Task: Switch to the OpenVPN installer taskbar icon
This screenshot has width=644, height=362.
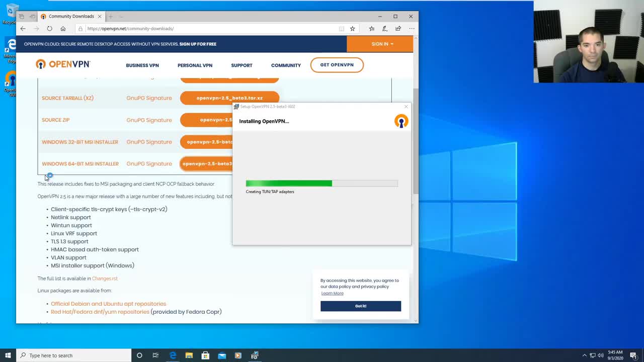Action: (255, 355)
